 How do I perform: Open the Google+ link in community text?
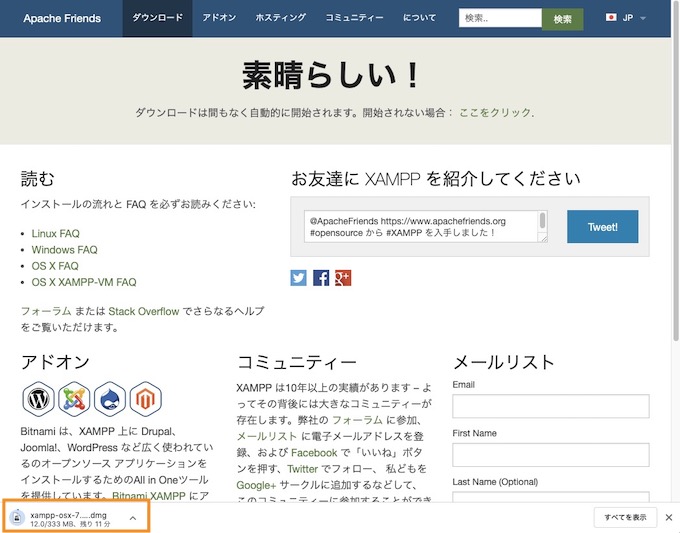click(256, 485)
